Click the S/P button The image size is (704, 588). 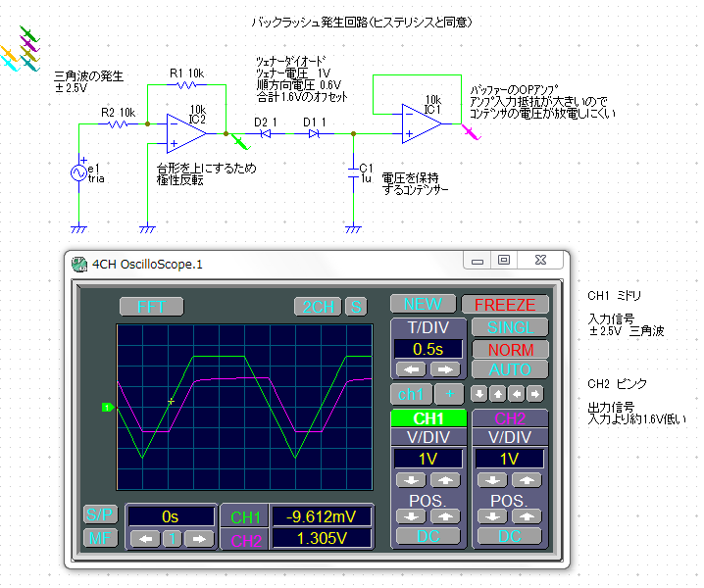pos(100,514)
